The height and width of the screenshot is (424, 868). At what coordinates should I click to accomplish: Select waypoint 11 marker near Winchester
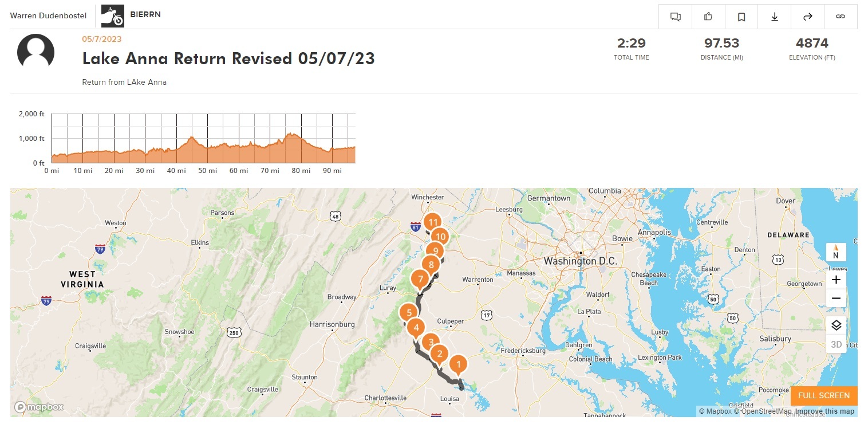click(433, 222)
